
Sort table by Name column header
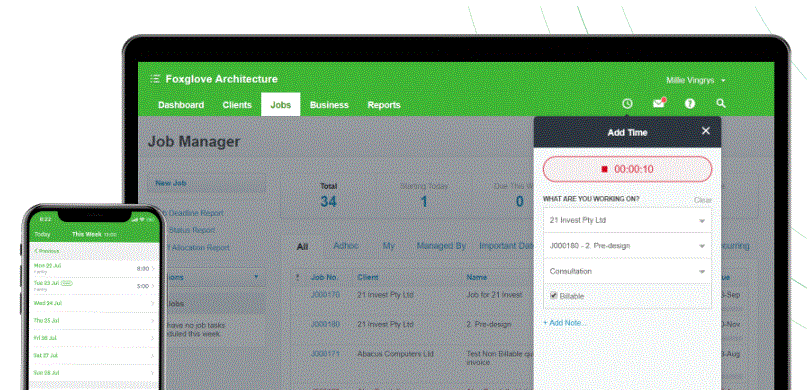click(x=477, y=277)
